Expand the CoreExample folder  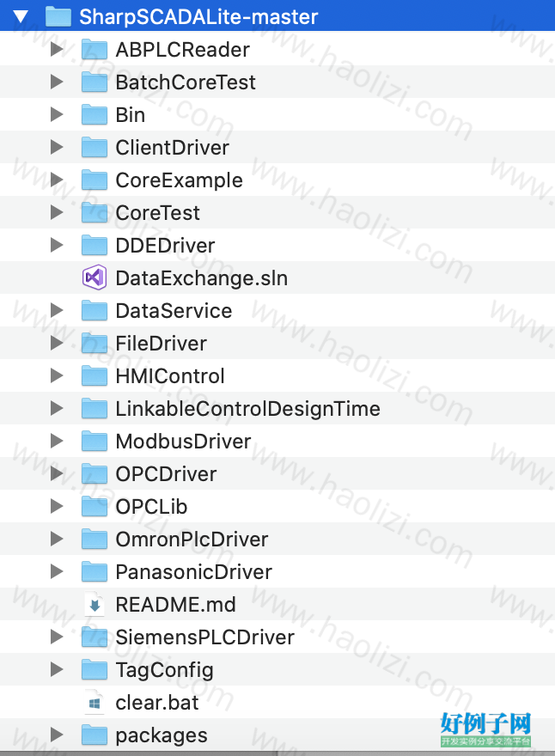(x=57, y=180)
